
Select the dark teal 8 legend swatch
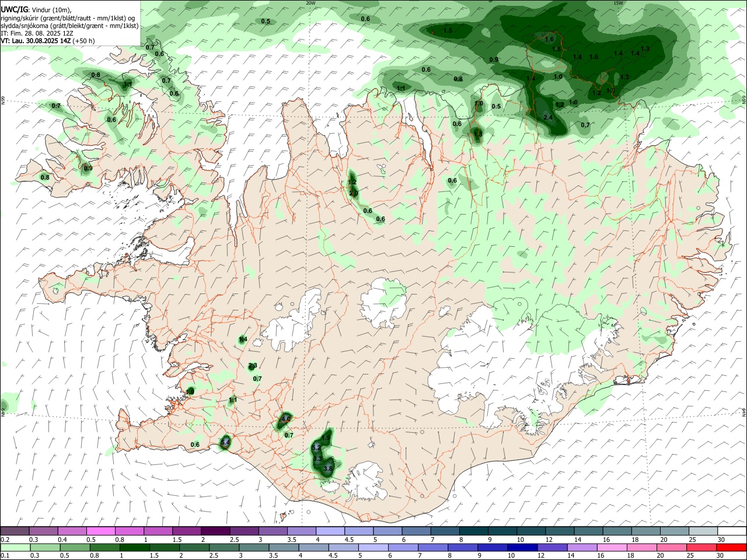[473, 531]
